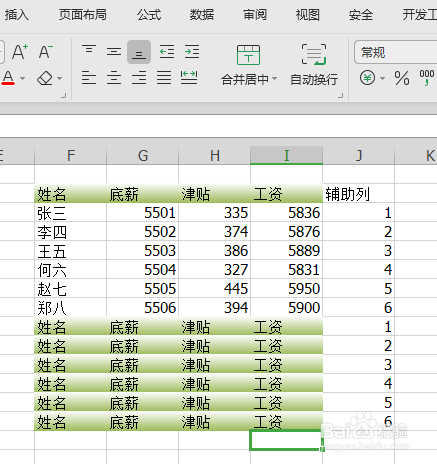The image size is (437, 464).
Task: Increase font size with A+ icon
Action: [x=20, y=52]
